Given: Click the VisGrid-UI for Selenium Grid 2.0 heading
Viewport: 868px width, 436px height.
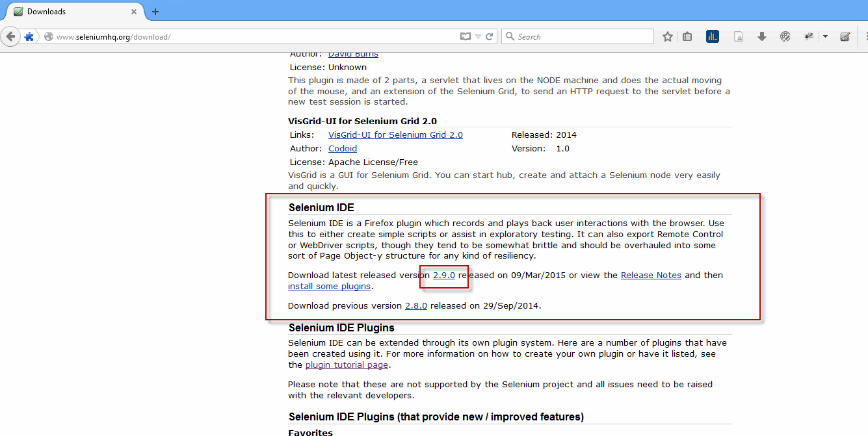Looking at the screenshot, I should (362, 121).
